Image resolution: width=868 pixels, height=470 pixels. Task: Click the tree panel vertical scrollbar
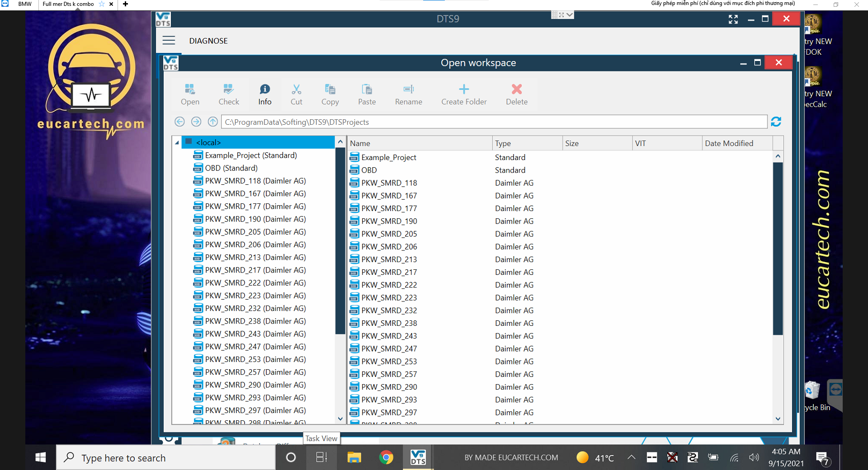click(x=340, y=242)
